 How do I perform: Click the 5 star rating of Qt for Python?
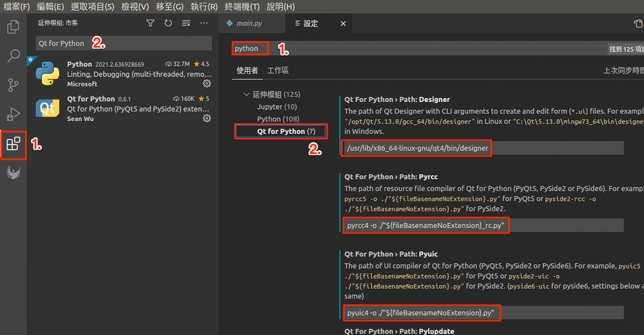pos(204,99)
